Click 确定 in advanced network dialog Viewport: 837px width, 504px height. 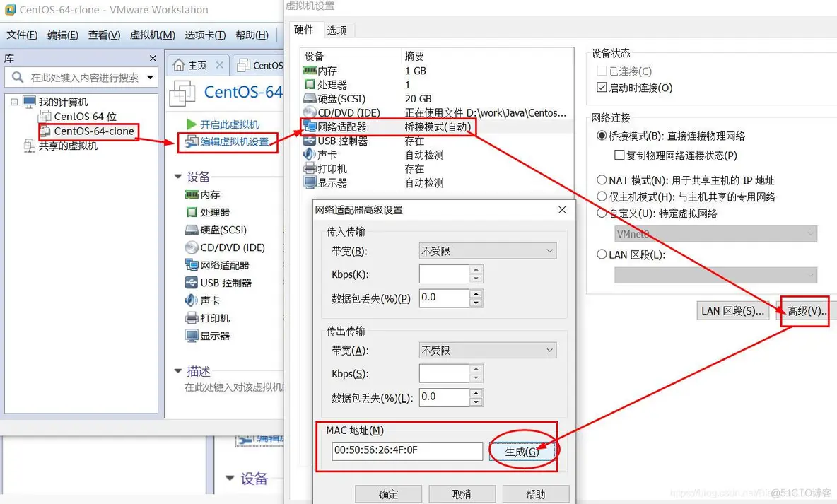pos(388,494)
